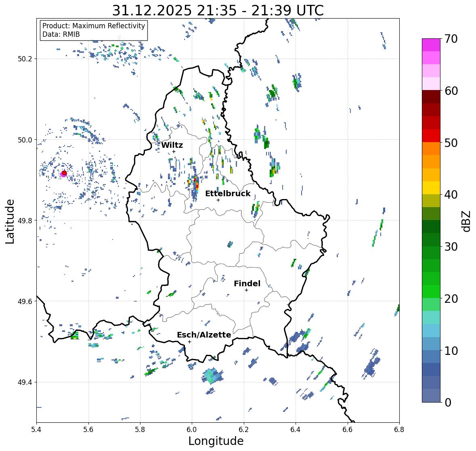This screenshot has width=476, height=451.
Task: Click the cyan echo blob south of Esch/Alzette
Action: [212, 376]
